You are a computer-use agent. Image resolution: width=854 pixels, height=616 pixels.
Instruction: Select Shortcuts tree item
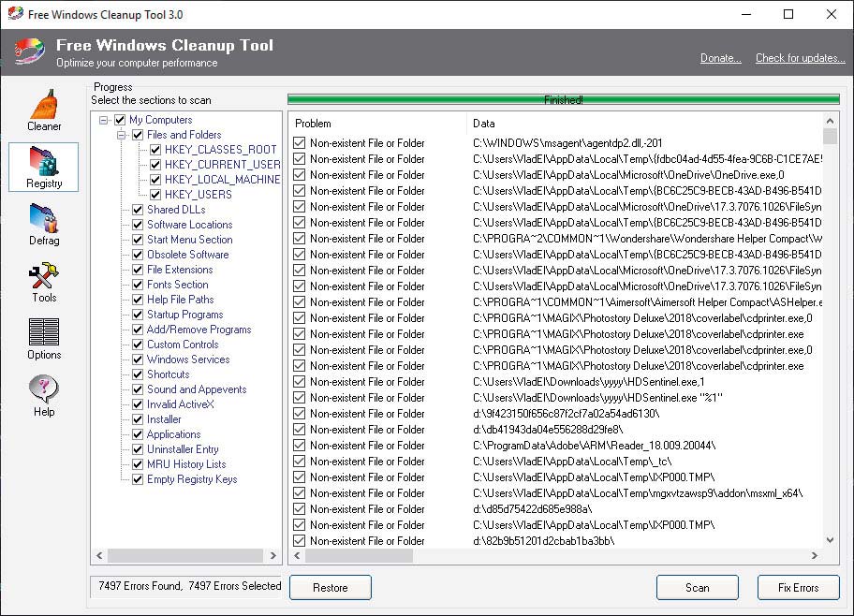pos(169,374)
